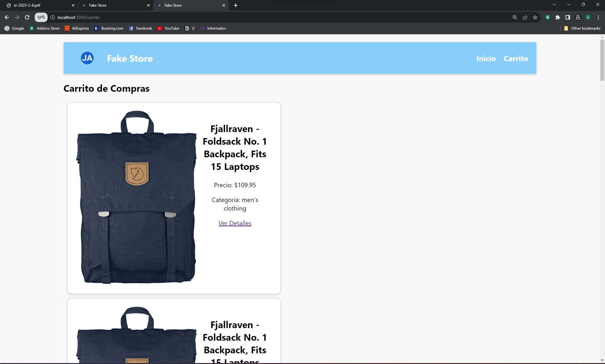Click the Ver Detalles link

pyautogui.click(x=234, y=223)
